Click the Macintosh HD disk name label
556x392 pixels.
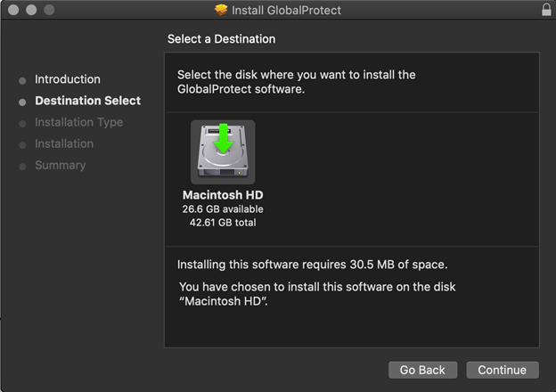223,195
